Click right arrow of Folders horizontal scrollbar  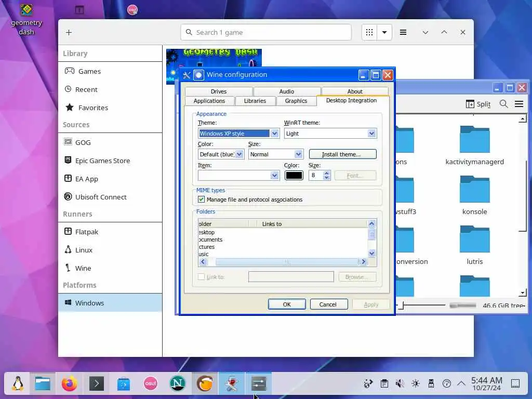[363, 262]
